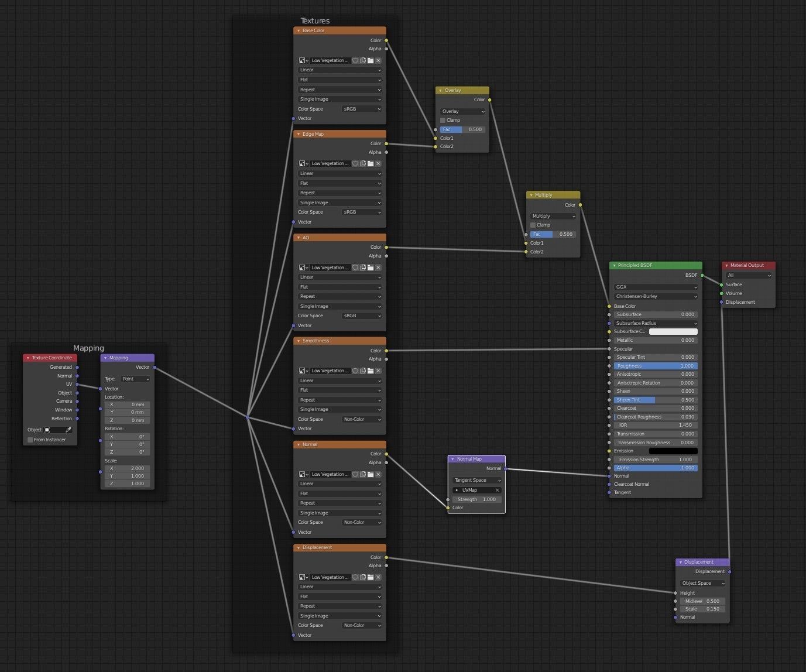Screen dimensions: 806x672
Task: Click the black Emission color swatch
Action: [673, 451]
